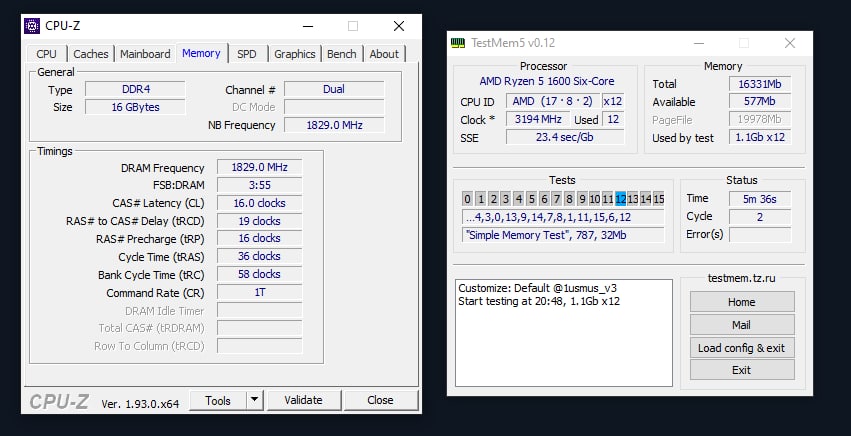
Task: Minimize the CPU-Z window
Action: tap(308, 26)
